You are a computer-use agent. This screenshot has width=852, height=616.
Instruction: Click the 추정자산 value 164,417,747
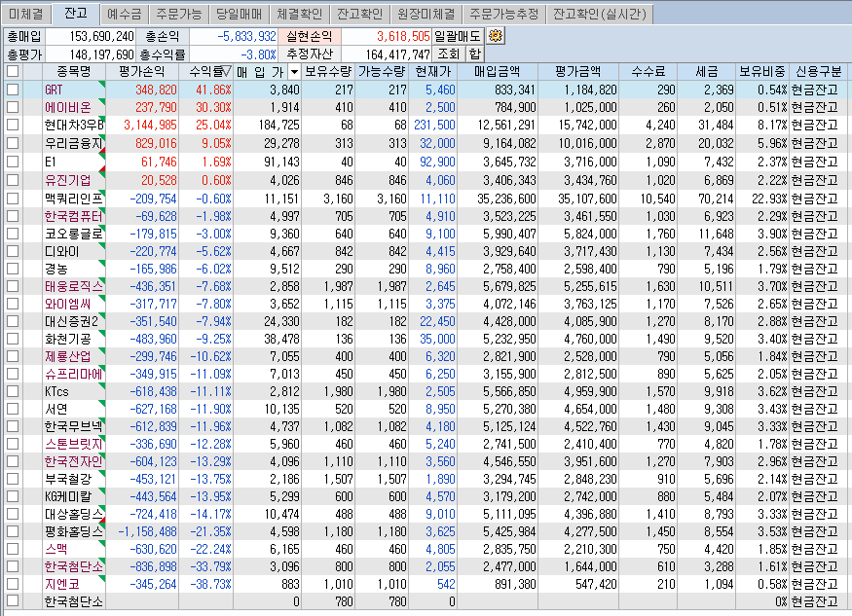[387, 54]
